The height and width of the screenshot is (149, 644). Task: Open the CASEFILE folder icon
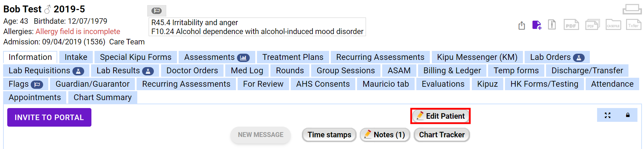(x=613, y=25)
